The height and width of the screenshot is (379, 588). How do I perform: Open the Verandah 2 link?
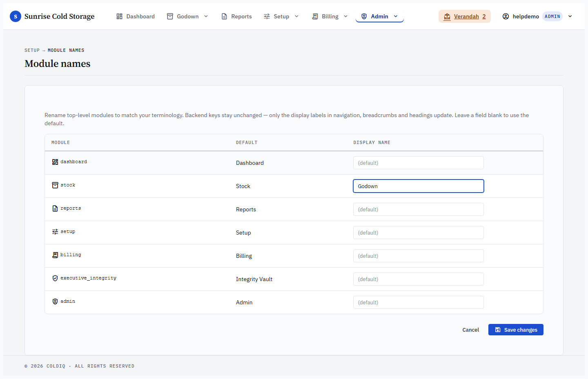tap(465, 16)
